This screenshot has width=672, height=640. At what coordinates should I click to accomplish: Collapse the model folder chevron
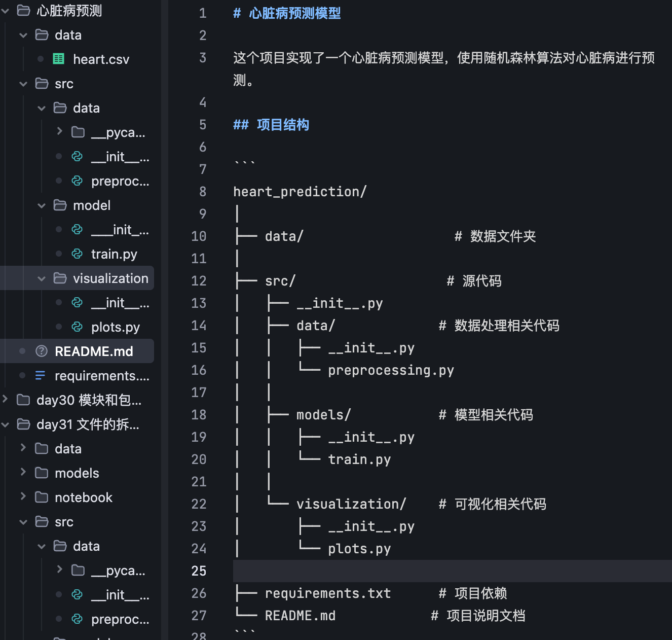coord(42,205)
